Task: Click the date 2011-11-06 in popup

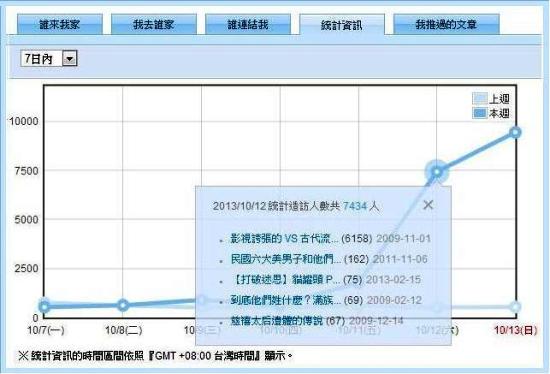Action: 400,259
